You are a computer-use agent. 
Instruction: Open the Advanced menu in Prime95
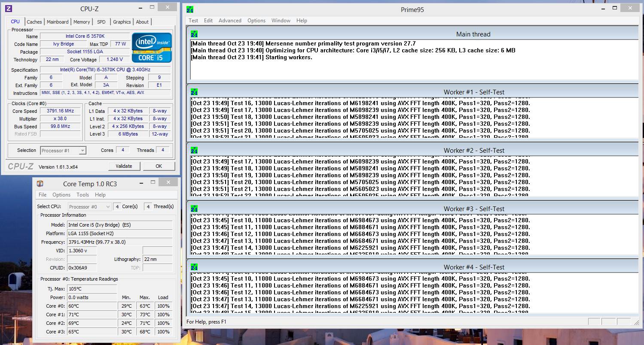pyautogui.click(x=230, y=21)
